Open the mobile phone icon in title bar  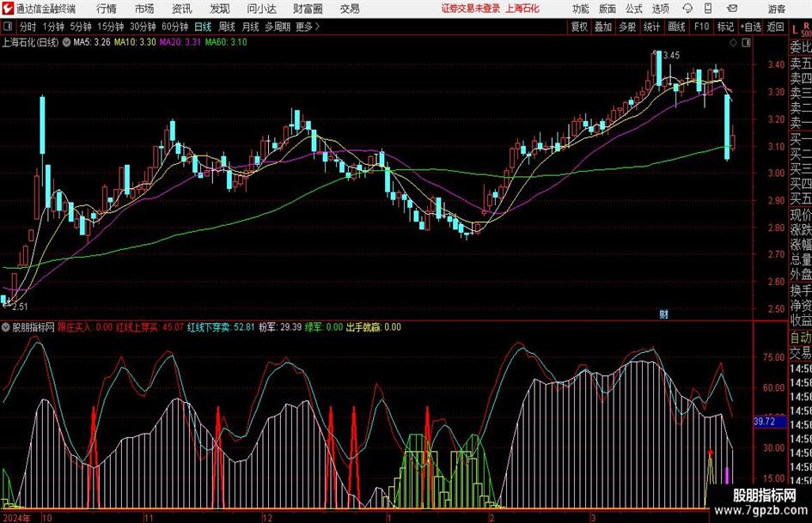(708, 9)
